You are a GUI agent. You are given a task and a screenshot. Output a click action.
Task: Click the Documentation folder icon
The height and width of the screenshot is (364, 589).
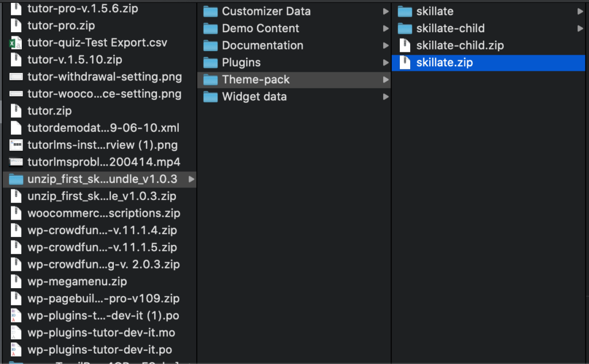click(211, 46)
